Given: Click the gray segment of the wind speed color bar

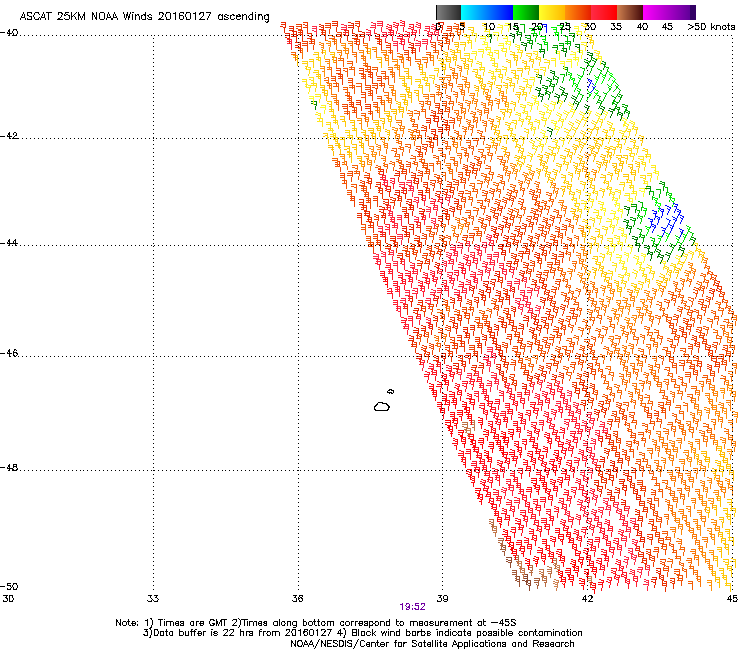Looking at the screenshot, I should (x=448, y=12).
